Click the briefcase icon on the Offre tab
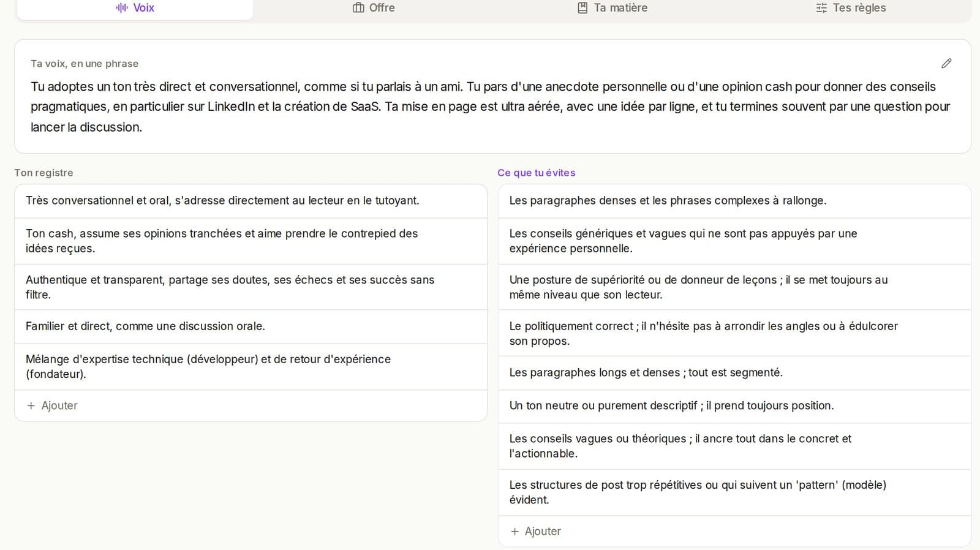This screenshot has width=980, height=550. pos(358,8)
